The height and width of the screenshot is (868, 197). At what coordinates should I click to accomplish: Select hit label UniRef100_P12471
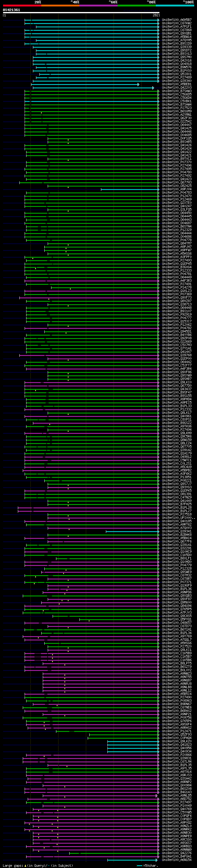point(177,731)
